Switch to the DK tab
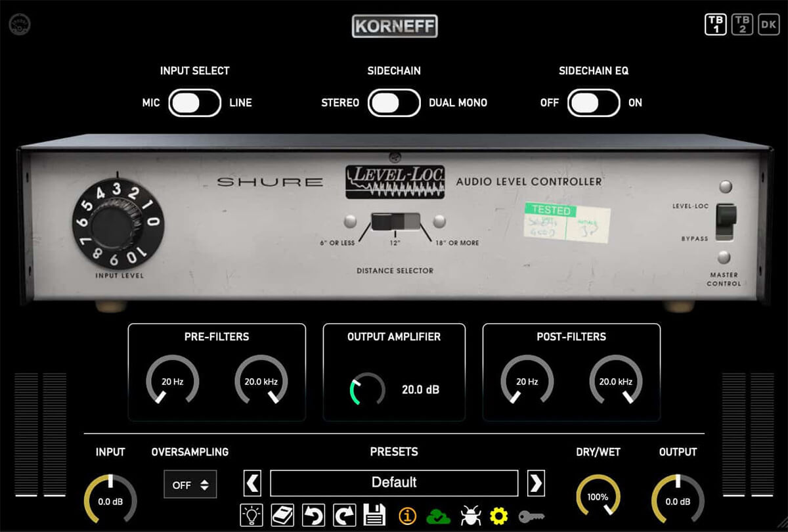Screen dimensions: 788x532 point(768,24)
